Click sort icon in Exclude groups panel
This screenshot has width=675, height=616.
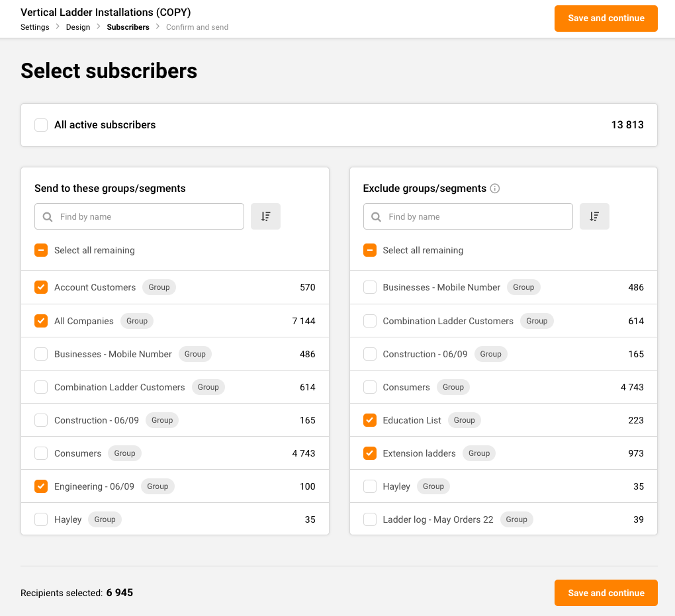coord(594,216)
